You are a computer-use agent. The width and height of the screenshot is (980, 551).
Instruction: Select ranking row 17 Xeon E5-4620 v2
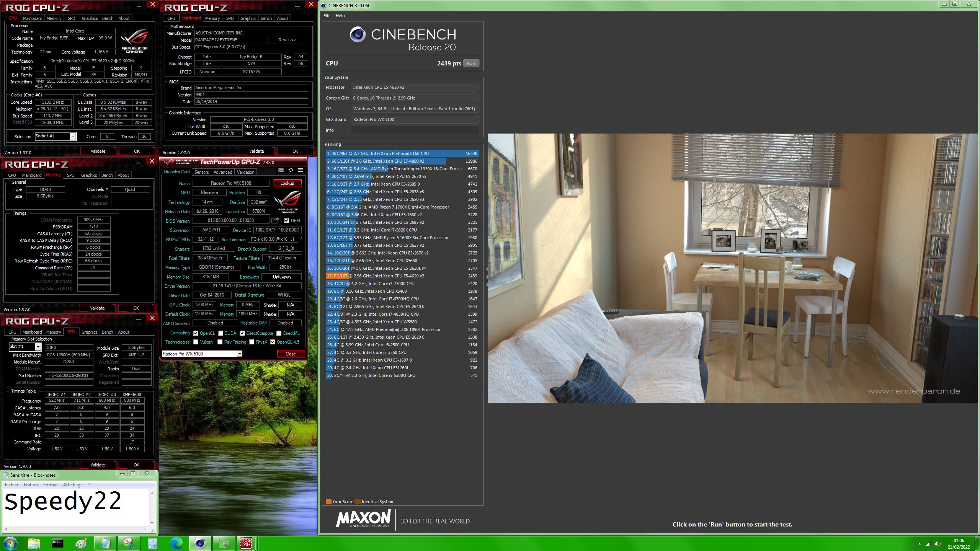402,276
